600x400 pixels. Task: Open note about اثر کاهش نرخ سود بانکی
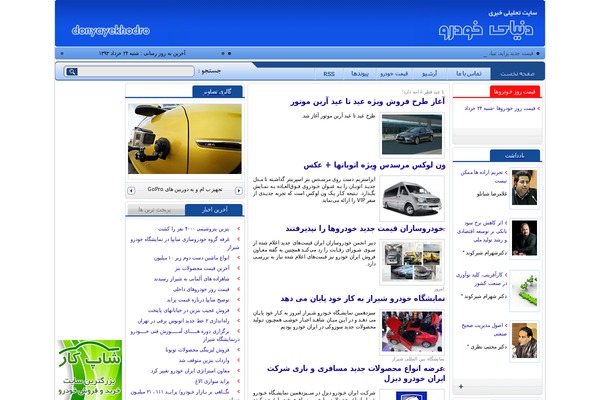482,231
